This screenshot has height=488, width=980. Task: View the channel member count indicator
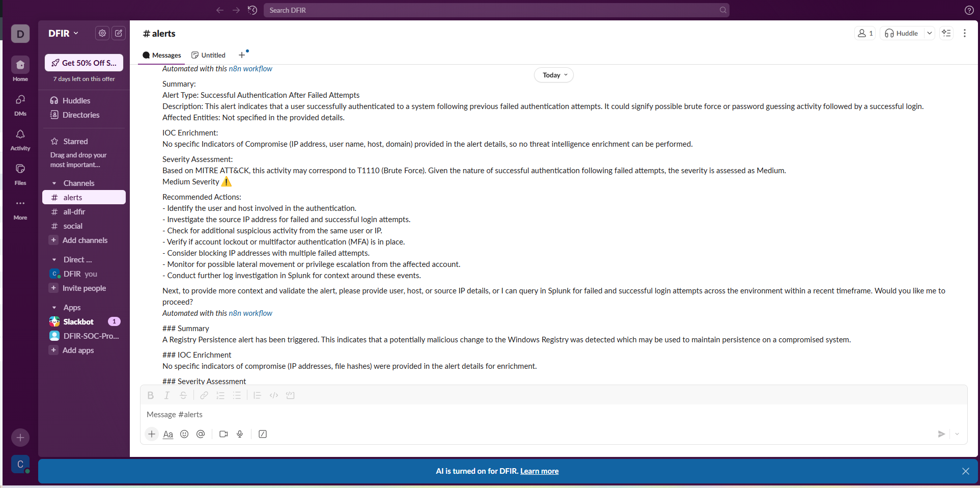[x=864, y=33]
